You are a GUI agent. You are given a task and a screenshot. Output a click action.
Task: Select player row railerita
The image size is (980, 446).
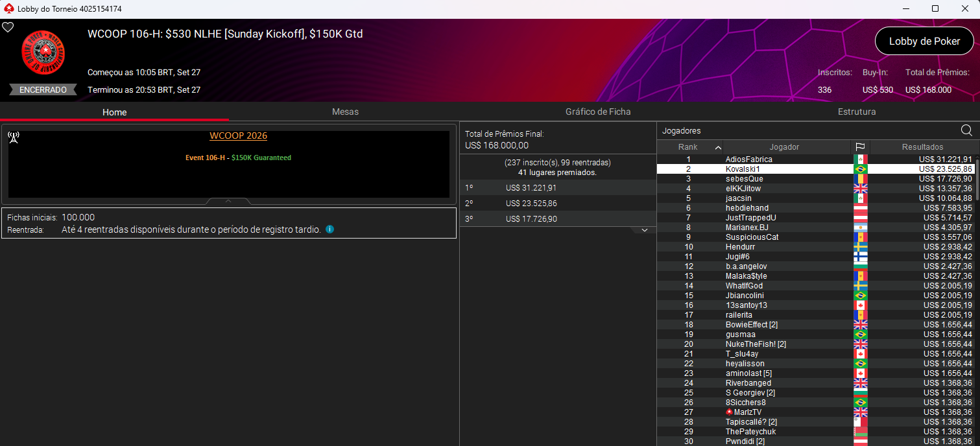point(816,315)
